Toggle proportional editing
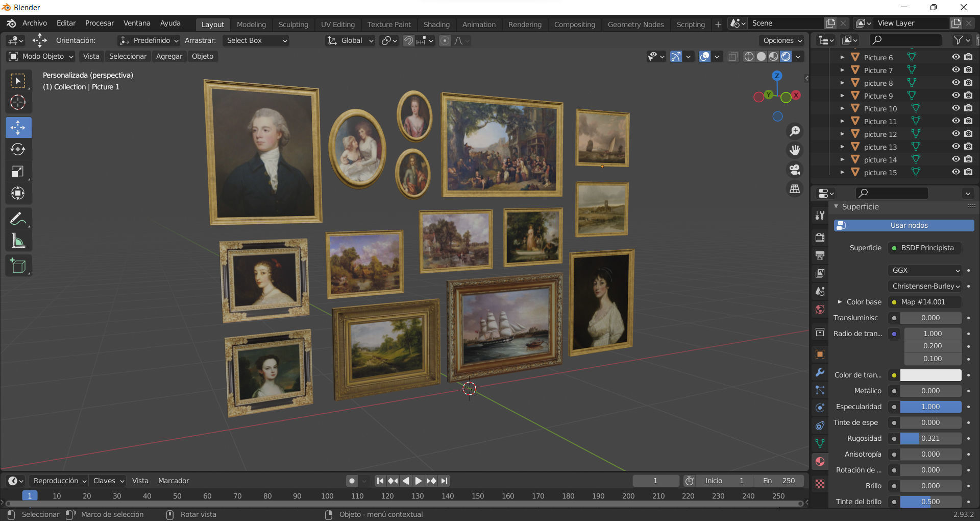The width and height of the screenshot is (980, 521). (445, 41)
